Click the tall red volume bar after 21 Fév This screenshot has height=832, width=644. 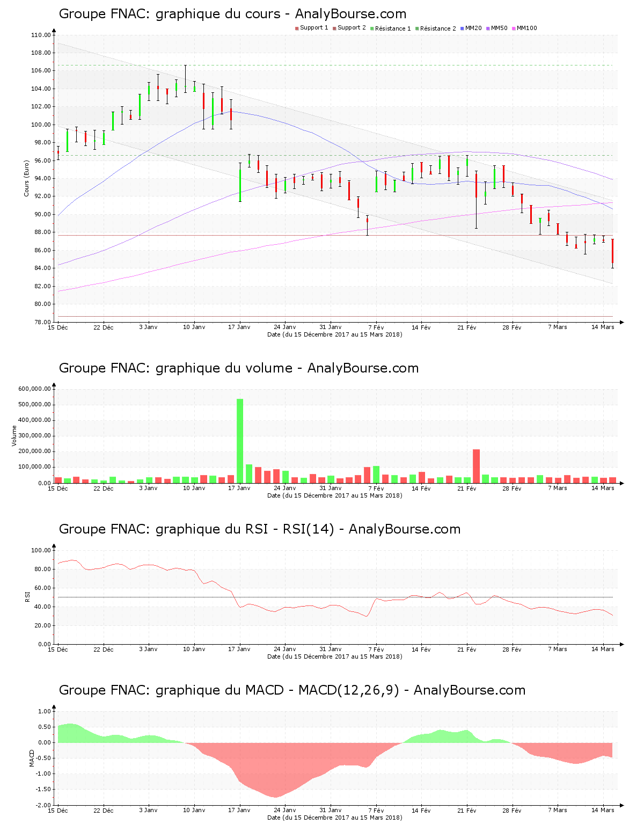coord(476,466)
